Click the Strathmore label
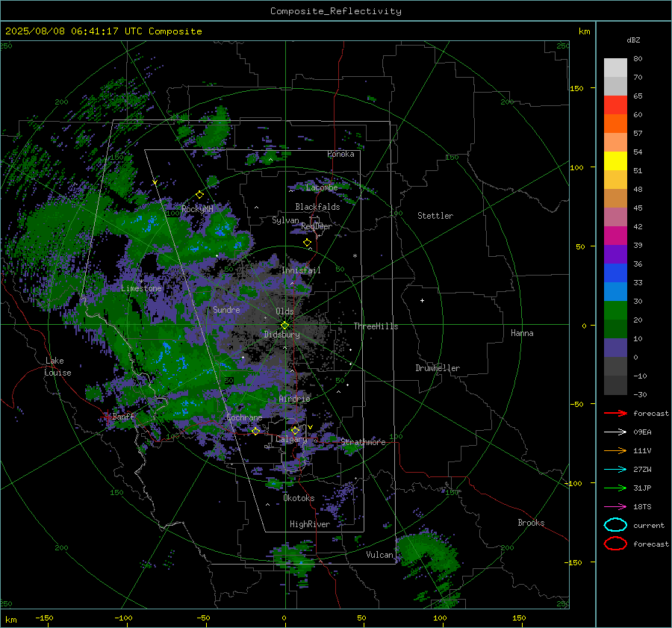Image resolution: width=672 pixels, height=628 pixels. coord(363,442)
